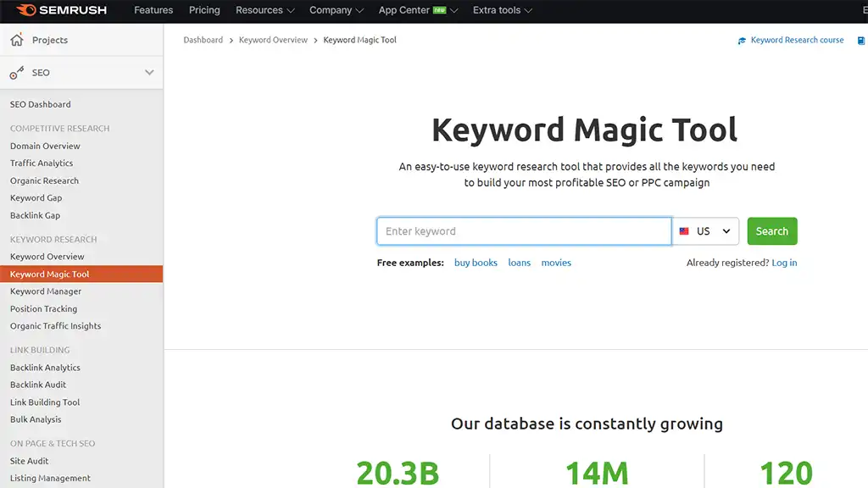This screenshot has width=868, height=488.
Task: Open Backlink Audit in sidebar
Action: pos(37,385)
